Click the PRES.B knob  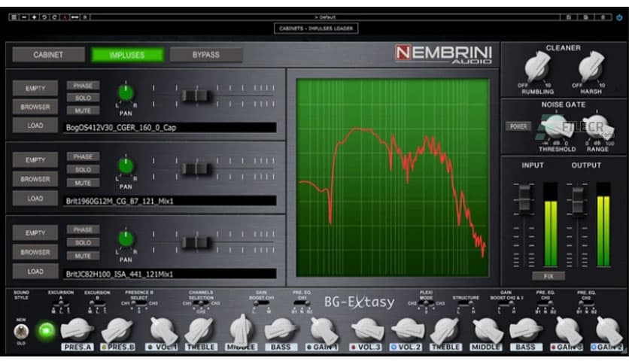click(x=117, y=330)
